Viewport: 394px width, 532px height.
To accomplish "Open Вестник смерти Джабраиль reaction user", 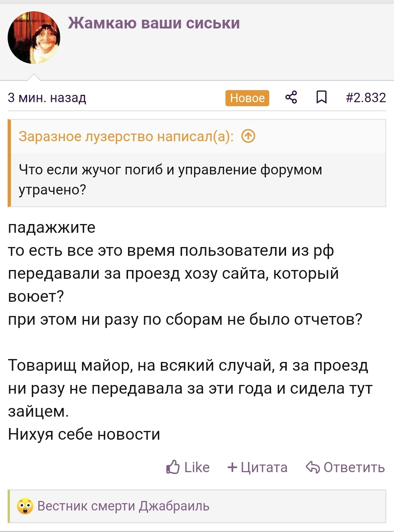I will point(123,506).
